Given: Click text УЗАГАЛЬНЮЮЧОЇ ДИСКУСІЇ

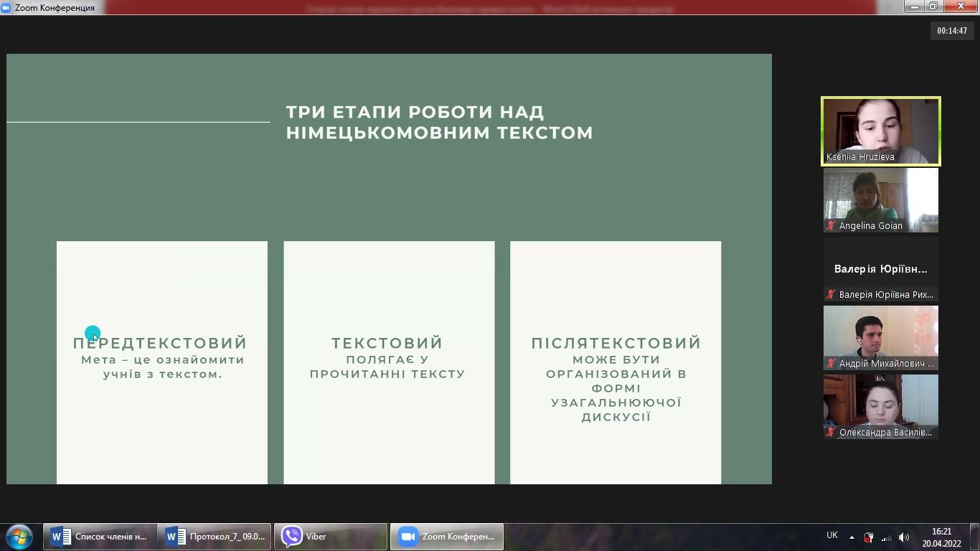Looking at the screenshot, I should pos(616,410).
